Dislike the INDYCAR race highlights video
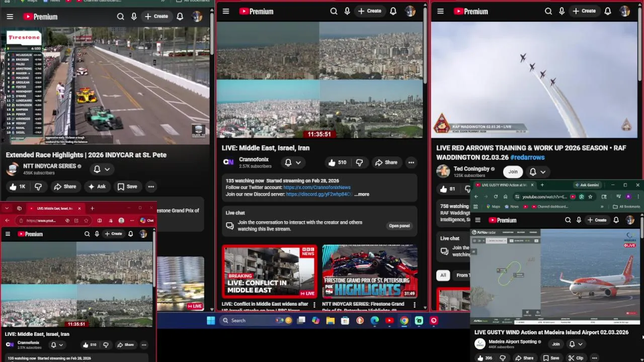This screenshot has height=362, width=644. click(x=38, y=187)
